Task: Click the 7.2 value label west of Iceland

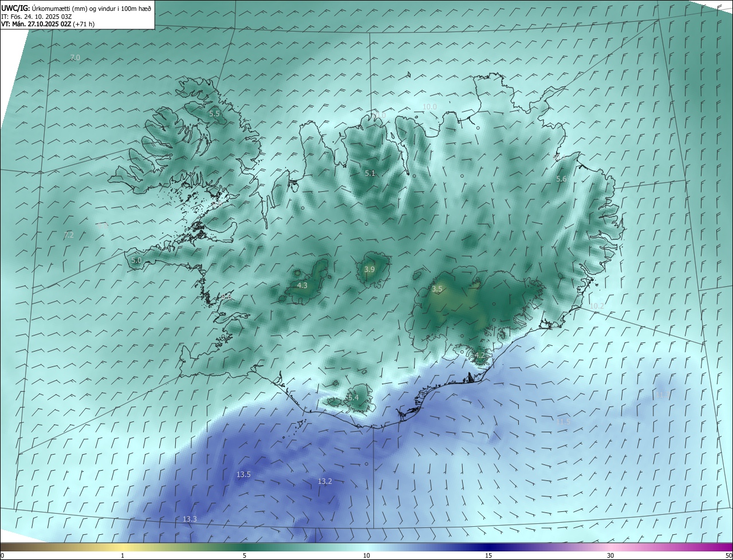Action: click(69, 235)
